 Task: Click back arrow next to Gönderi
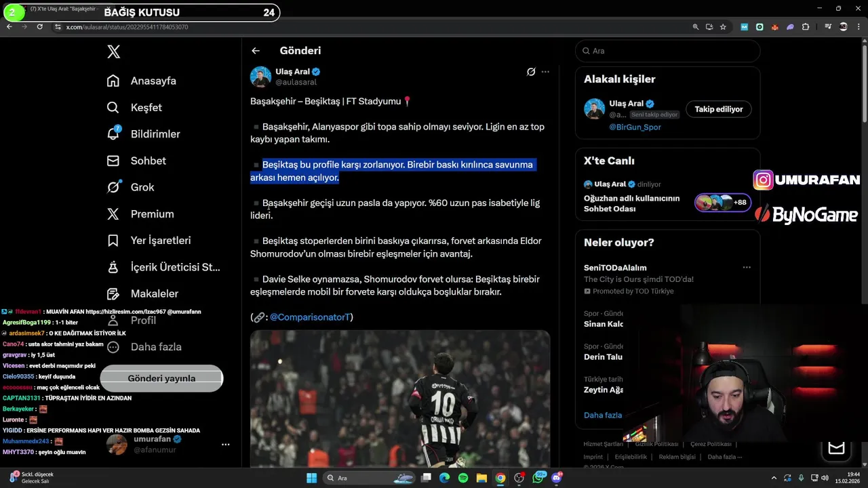click(256, 51)
